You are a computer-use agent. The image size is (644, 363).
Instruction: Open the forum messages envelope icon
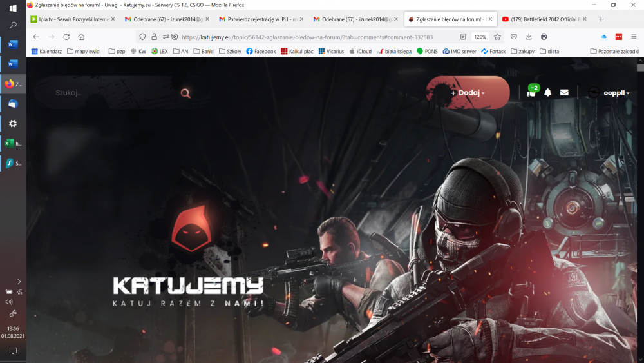pos(564,92)
